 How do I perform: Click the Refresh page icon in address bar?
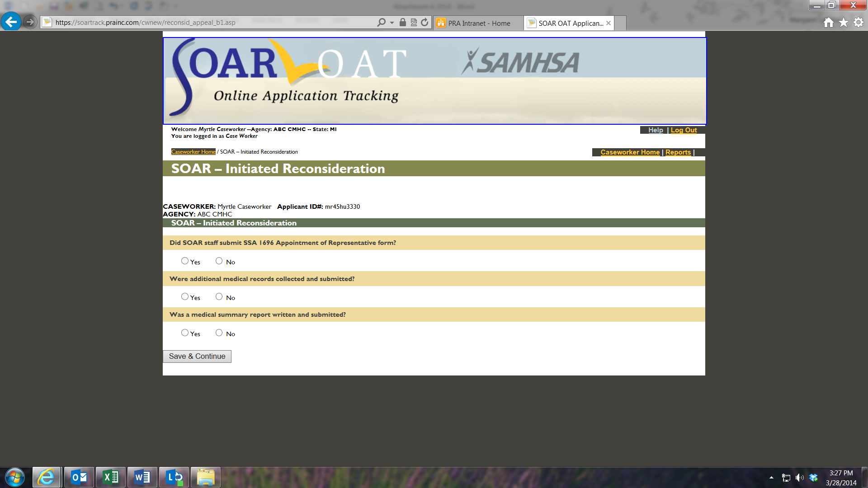point(424,23)
